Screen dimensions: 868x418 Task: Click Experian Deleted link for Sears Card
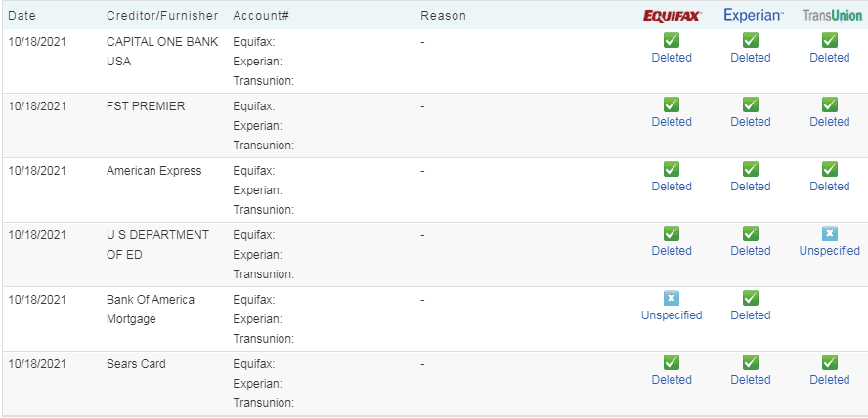click(751, 380)
